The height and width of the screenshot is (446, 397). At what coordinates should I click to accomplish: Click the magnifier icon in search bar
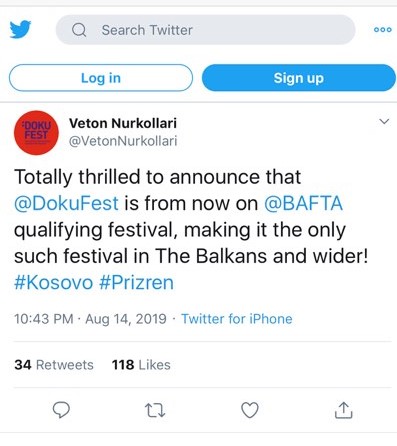(79, 30)
